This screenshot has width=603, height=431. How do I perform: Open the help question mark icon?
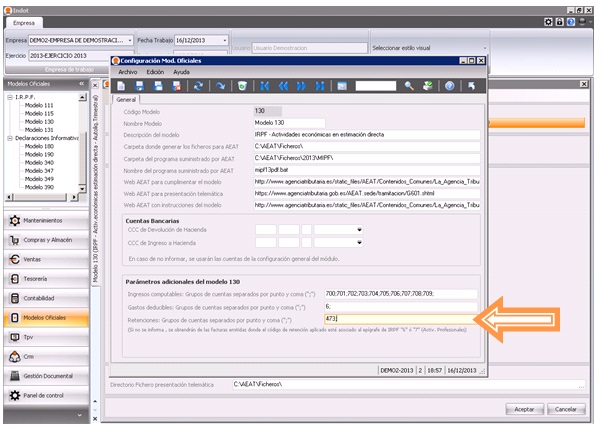click(450, 86)
